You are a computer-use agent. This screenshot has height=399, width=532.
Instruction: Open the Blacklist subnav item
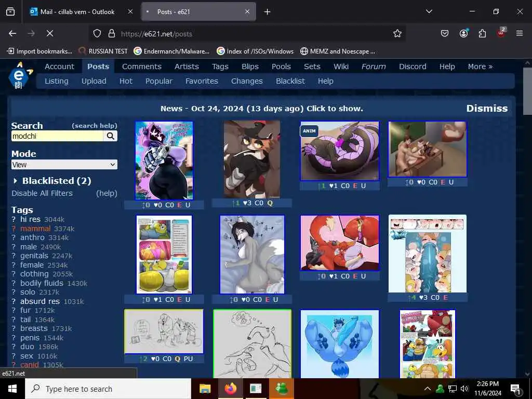tap(290, 81)
